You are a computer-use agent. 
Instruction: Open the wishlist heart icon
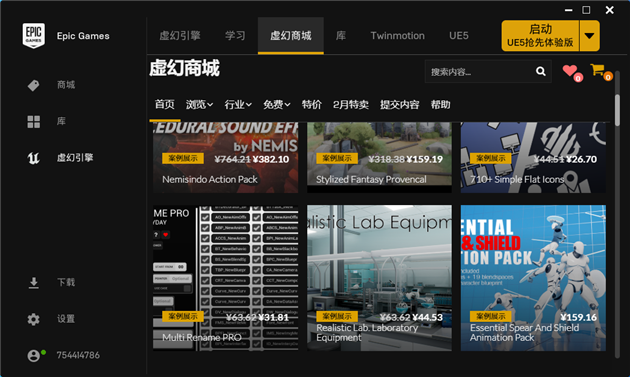(x=570, y=71)
